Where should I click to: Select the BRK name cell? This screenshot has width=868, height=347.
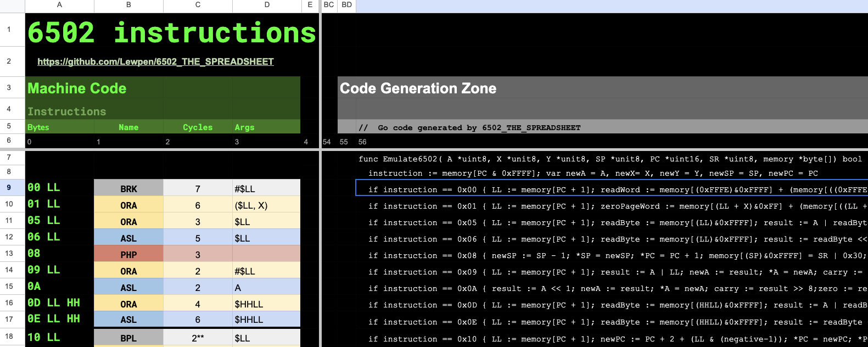tap(128, 188)
